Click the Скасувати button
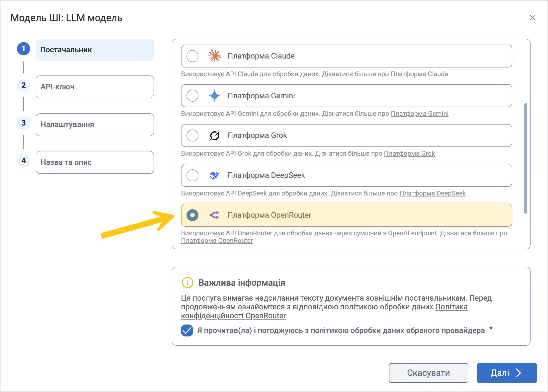Viewport: 548px width, 392px height. pos(428,373)
